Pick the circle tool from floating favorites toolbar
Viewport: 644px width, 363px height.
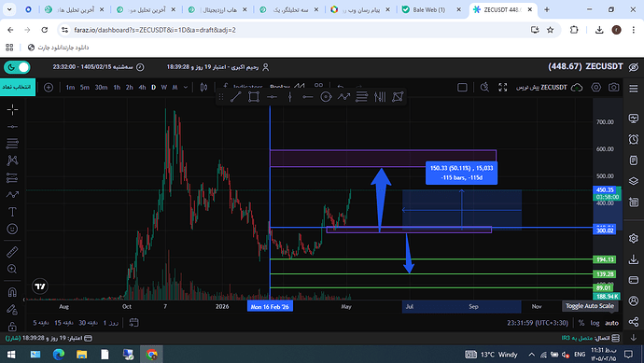point(326,97)
